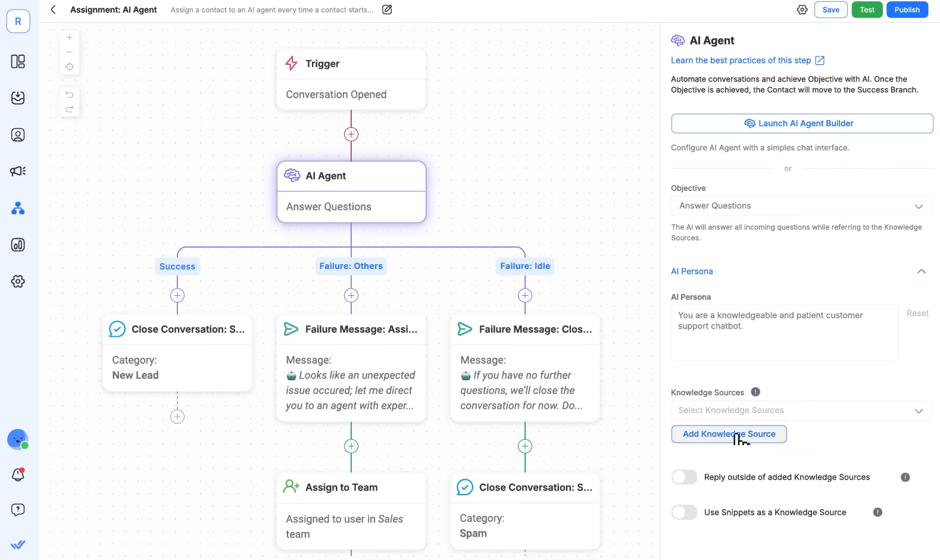This screenshot has height=560, width=940.
Task: Open the Reports chart icon in the sidebar
Action: (x=18, y=245)
